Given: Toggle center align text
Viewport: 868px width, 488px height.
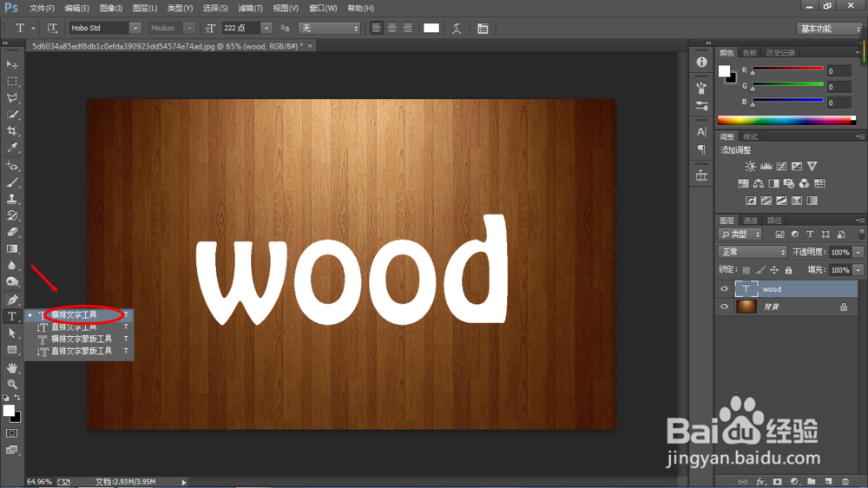Looking at the screenshot, I should [392, 28].
